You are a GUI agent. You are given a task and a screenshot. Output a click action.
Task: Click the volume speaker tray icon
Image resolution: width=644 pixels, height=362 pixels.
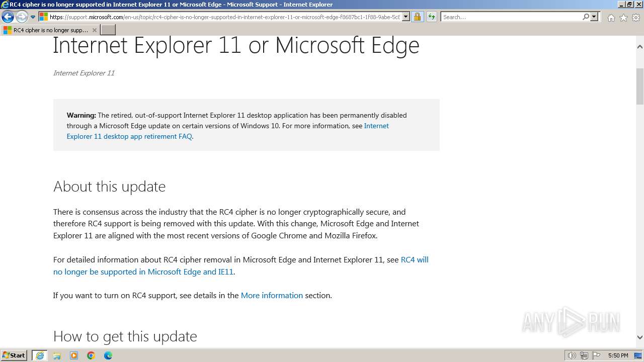[572, 355]
